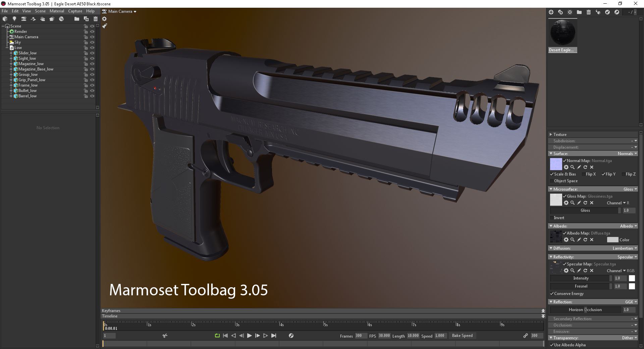Open viewport settings gear icon
This screenshot has width=644, height=349.
click(104, 19)
